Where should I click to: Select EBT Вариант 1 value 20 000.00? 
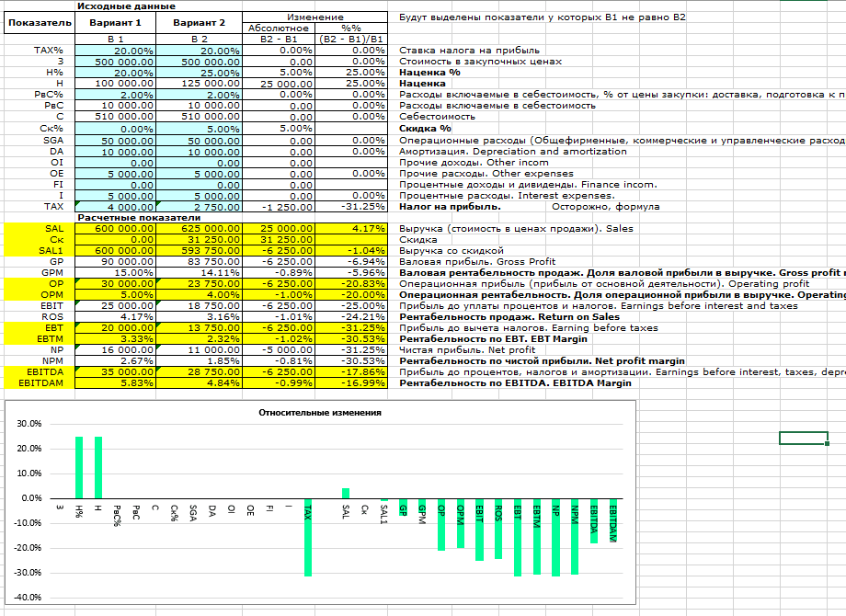pos(116,328)
